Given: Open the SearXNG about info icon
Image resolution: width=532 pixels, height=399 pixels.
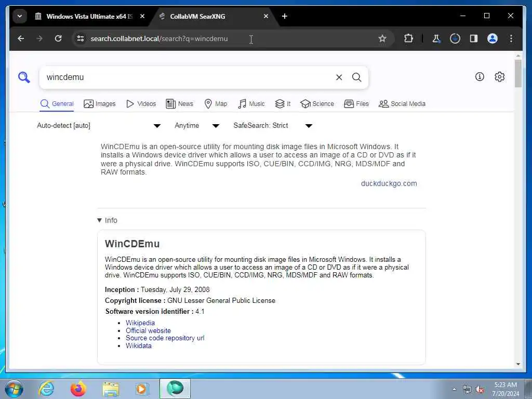Looking at the screenshot, I should pyautogui.click(x=480, y=77).
